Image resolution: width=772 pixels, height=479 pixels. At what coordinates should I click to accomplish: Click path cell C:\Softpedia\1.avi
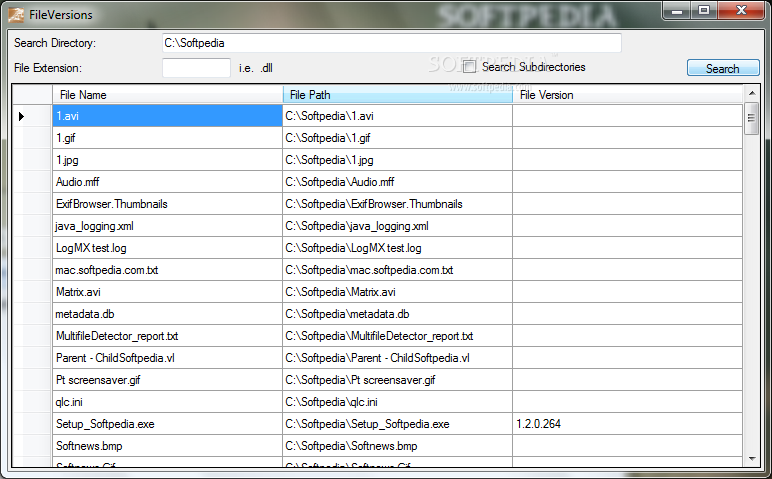(x=397, y=116)
